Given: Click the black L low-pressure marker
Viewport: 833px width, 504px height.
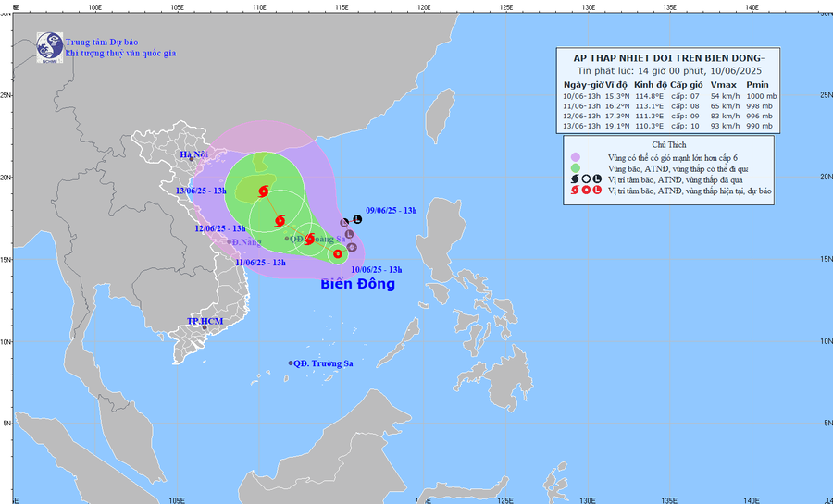Looking at the screenshot, I should [x=357, y=219].
